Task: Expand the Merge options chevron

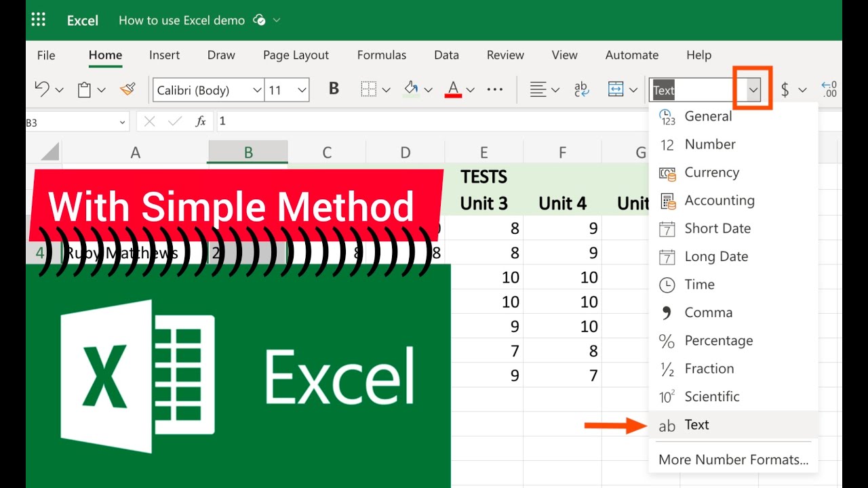Action: tap(633, 89)
